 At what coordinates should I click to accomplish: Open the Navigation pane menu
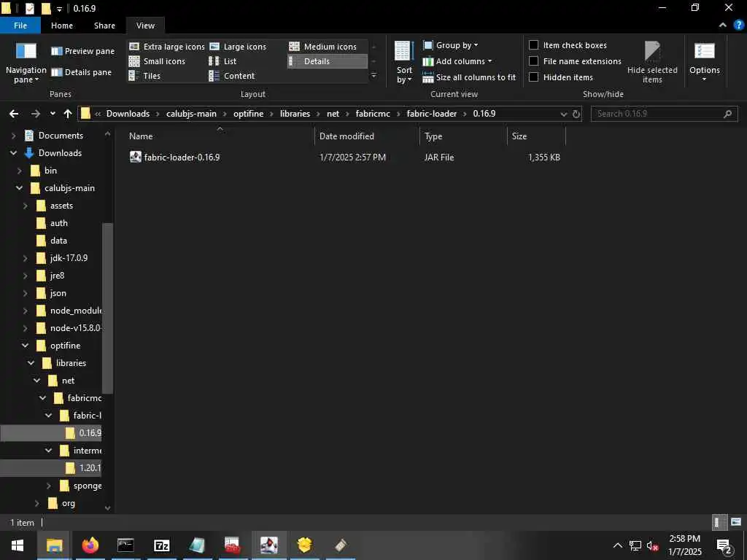pyautogui.click(x=26, y=63)
